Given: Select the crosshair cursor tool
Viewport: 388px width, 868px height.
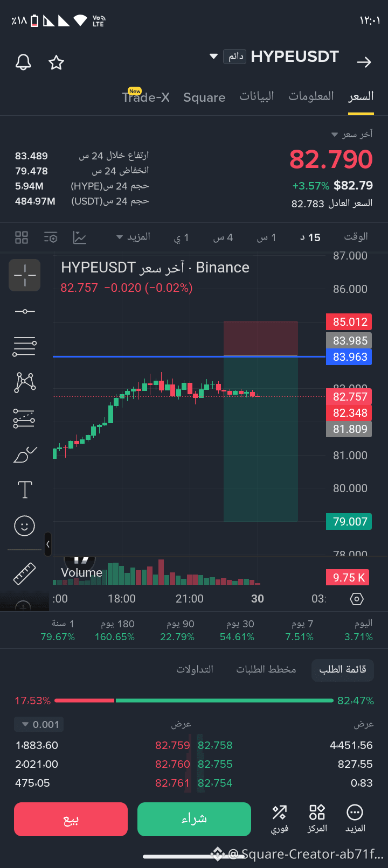Looking at the screenshot, I should (x=25, y=275).
